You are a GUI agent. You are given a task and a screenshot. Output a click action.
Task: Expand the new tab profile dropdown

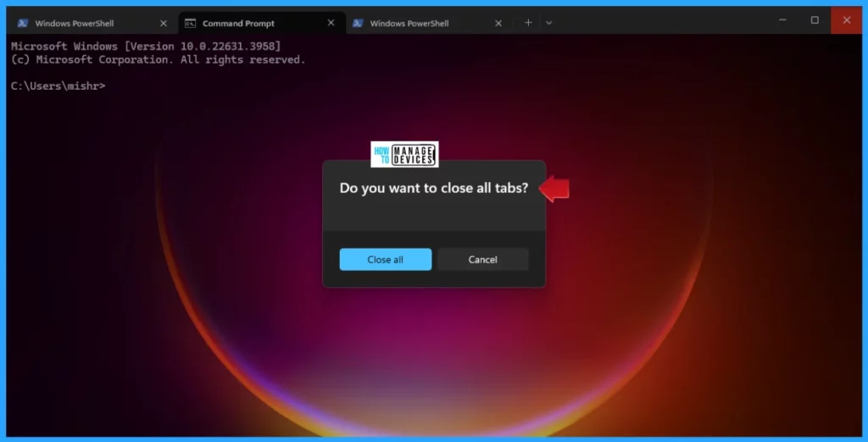(x=548, y=23)
